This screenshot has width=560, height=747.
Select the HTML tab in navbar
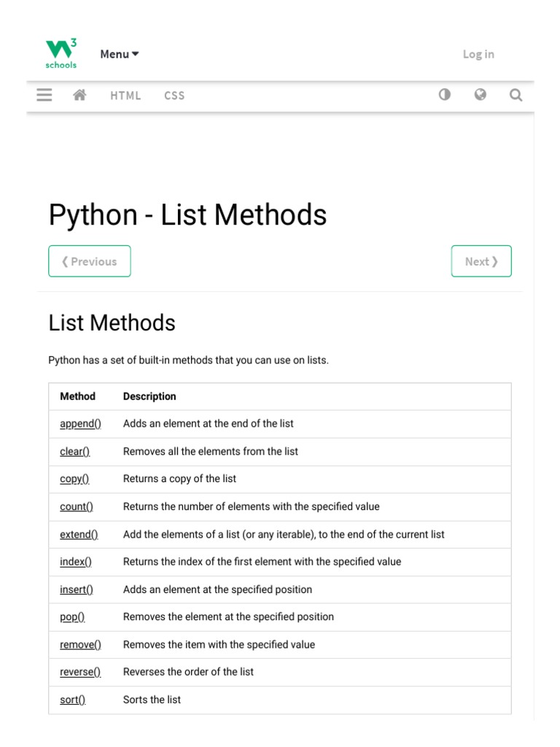pos(125,96)
